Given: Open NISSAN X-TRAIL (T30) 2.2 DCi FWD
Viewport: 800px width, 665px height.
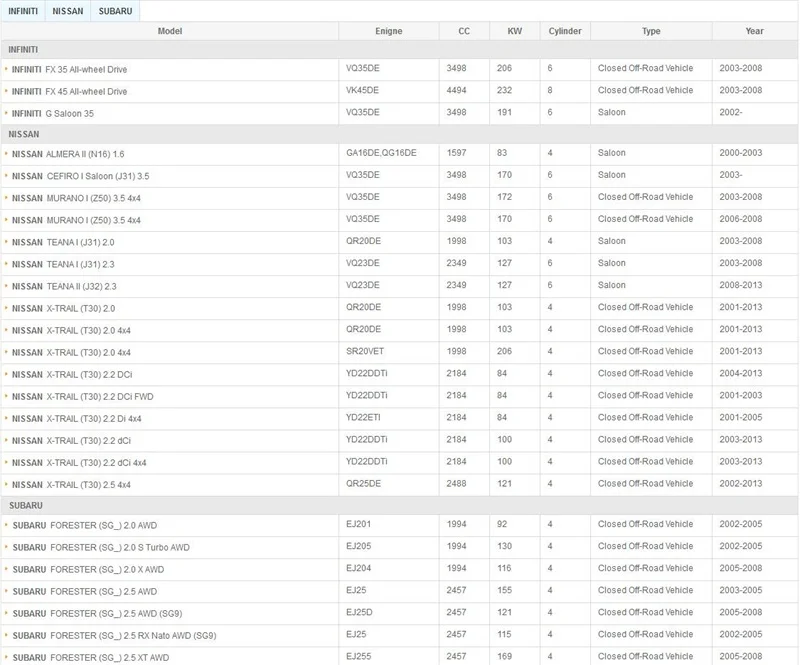Looking at the screenshot, I should pos(83,397).
